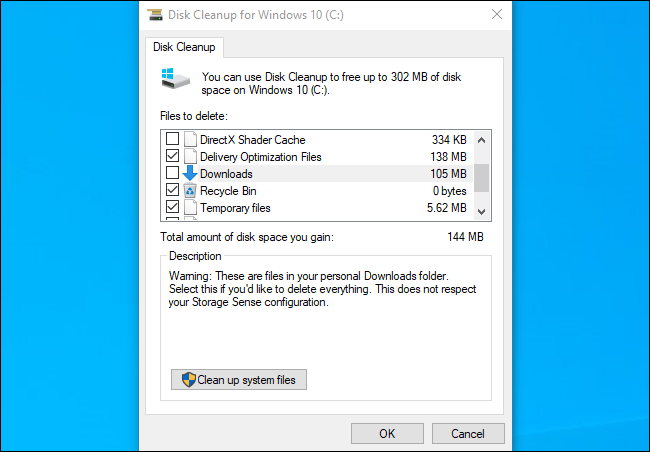650x452 pixels.
Task: Click the Temporary files file icon
Action: click(190, 207)
